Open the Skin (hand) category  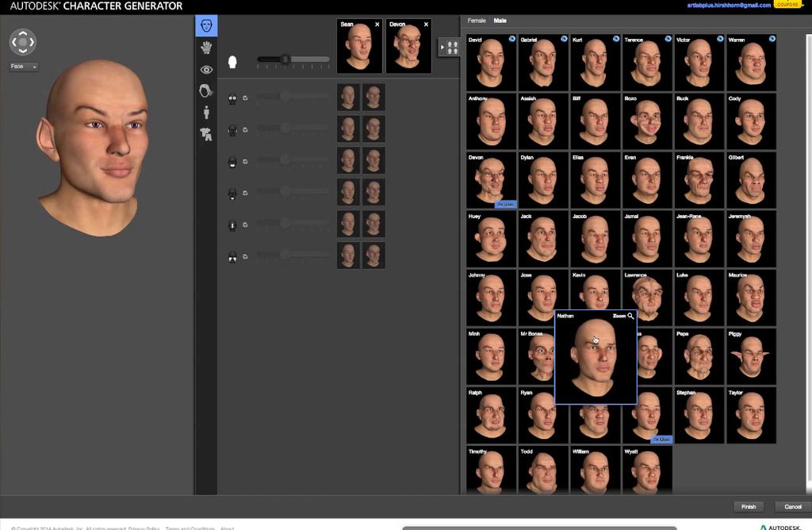(205, 48)
